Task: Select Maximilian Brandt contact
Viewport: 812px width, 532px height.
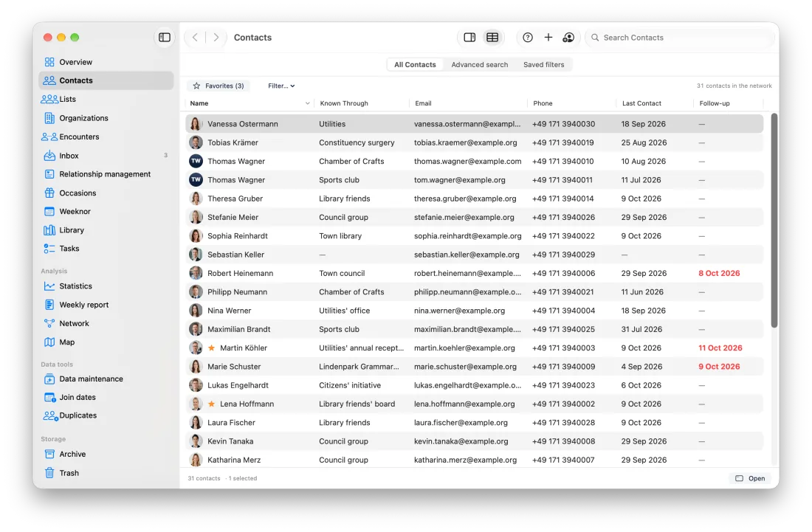Action: tap(475, 329)
